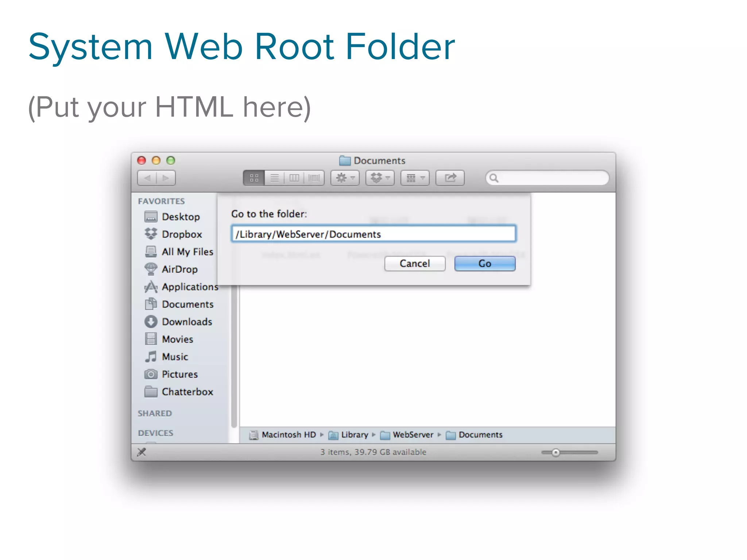Click Macintosh HD in the path bar

point(289,435)
